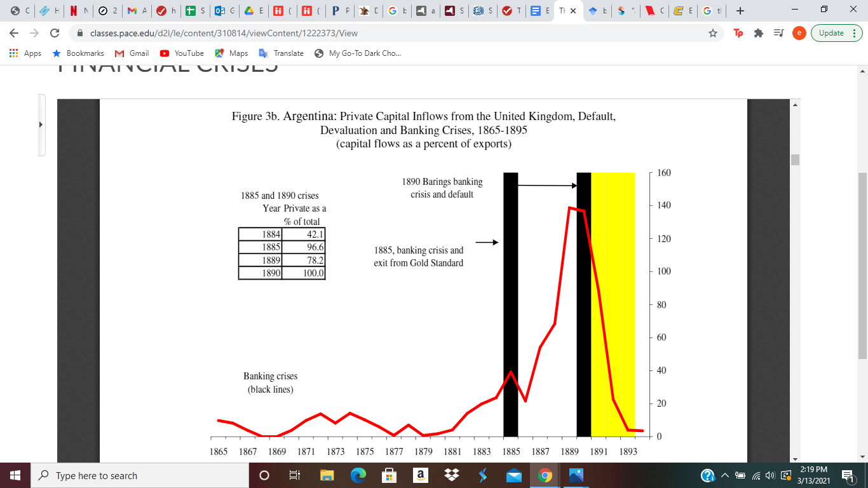This screenshot has height=488, width=868.
Task: Open the Chrome three-dot menu
Action: (855, 32)
